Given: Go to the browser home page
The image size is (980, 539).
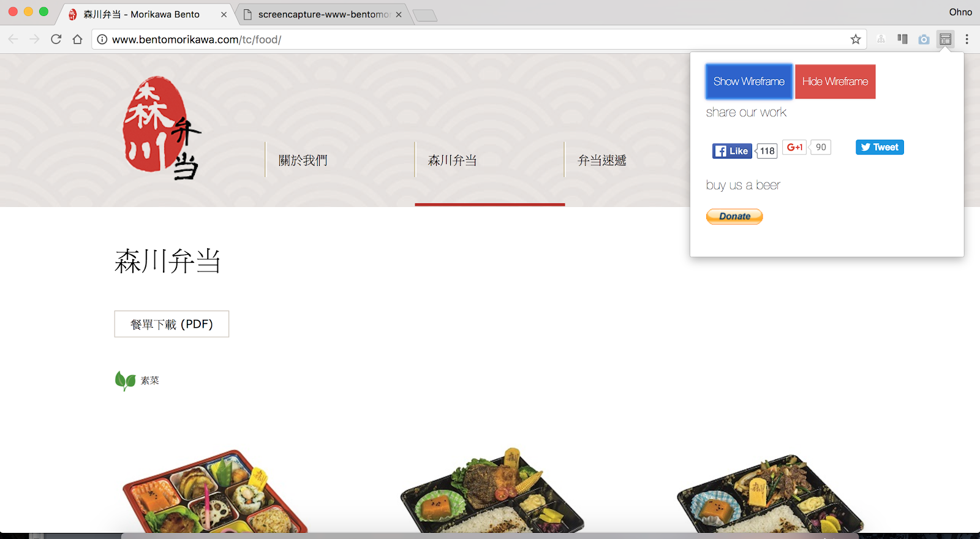Looking at the screenshot, I should [x=77, y=39].
